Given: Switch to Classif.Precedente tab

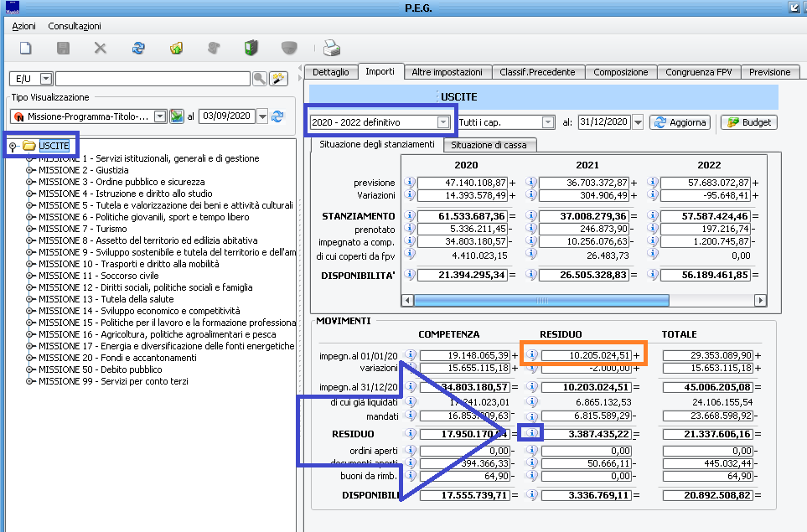Looking at the screenshot, I should [537, 72].
